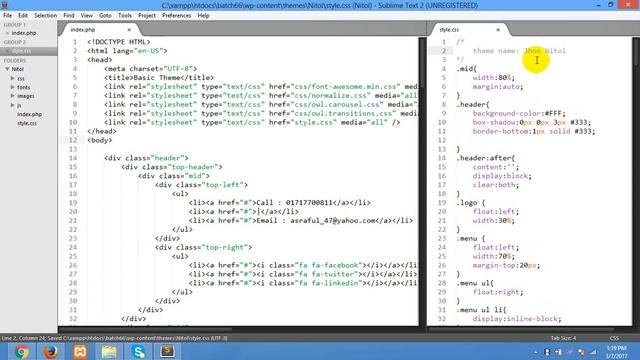This screenshot has width=640, height=360.
Task: Click the horizontal scrollbar of index.php pane
Action: 147,329
